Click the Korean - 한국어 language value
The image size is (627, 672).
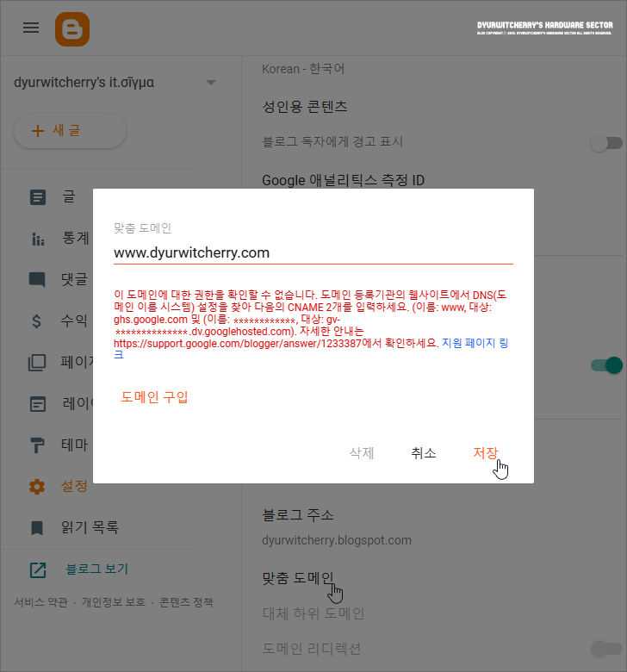[303, 69]
